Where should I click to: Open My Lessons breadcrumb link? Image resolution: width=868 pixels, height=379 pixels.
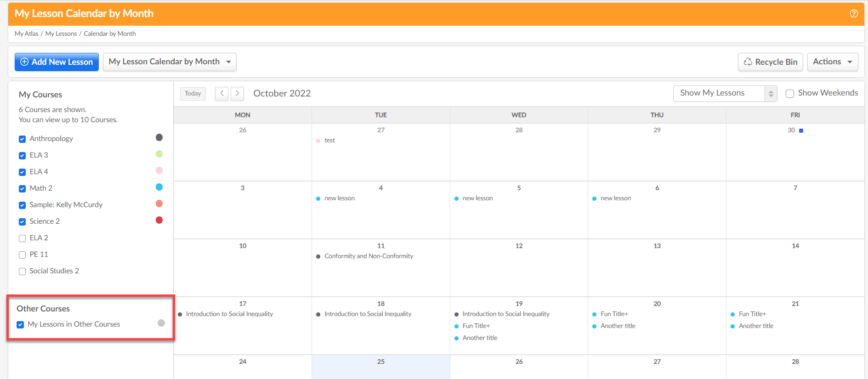click(61, 34)
